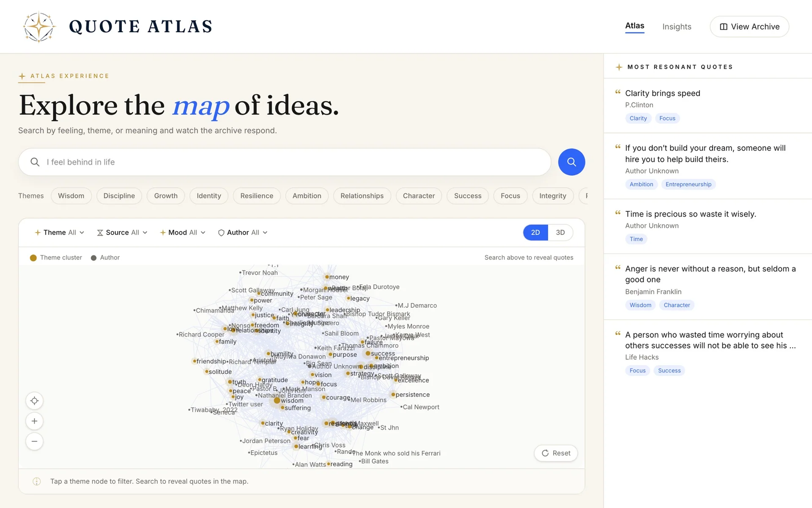812x508 pixels.
Task: Click the blue search submit button
Action: pyautogui.click(x=571, y=162)
